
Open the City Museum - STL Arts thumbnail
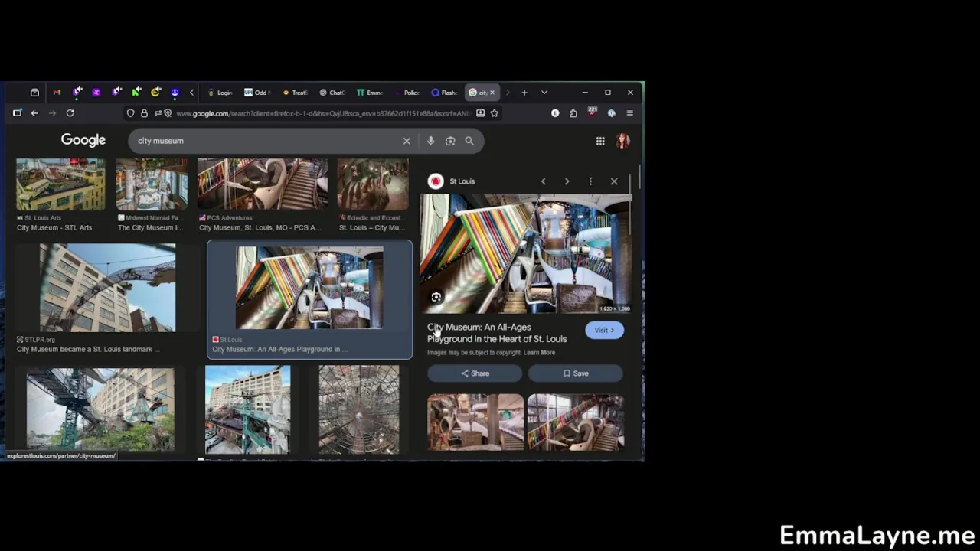coord(60,184)
